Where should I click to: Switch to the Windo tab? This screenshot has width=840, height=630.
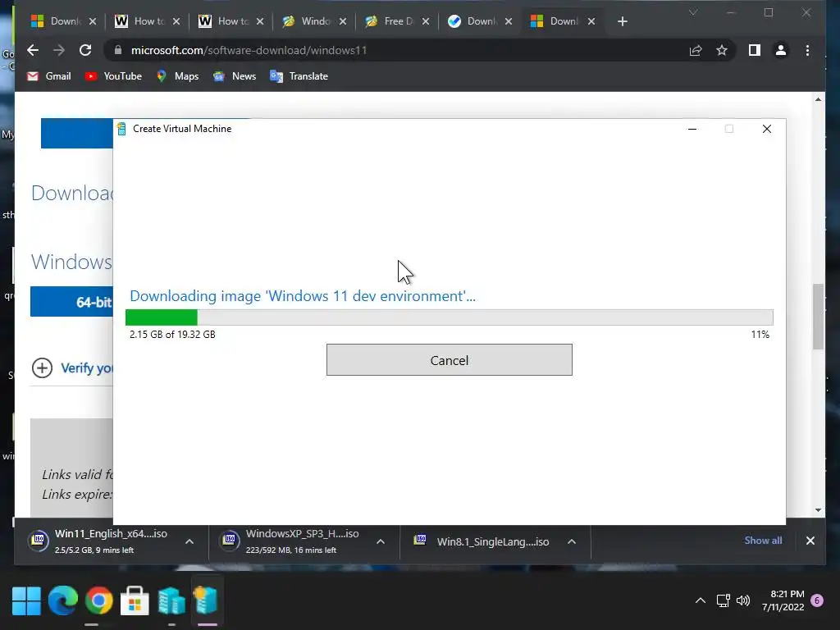307,21
